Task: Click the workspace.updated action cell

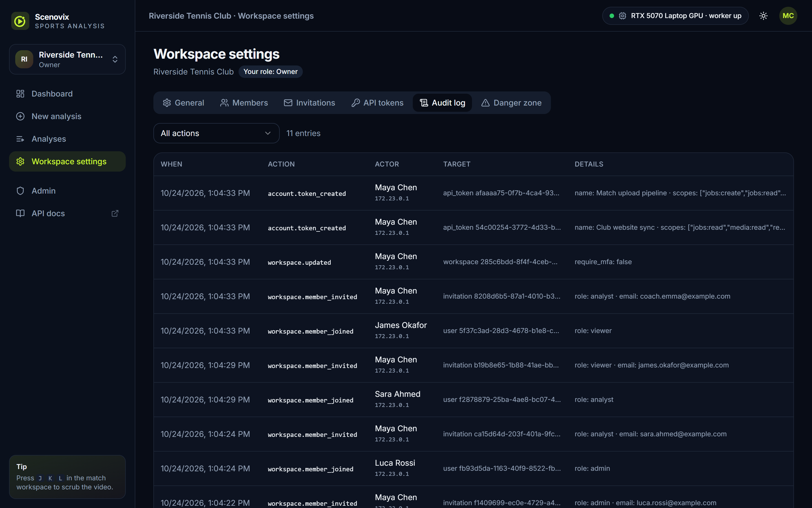Action: tap(299, 262)
